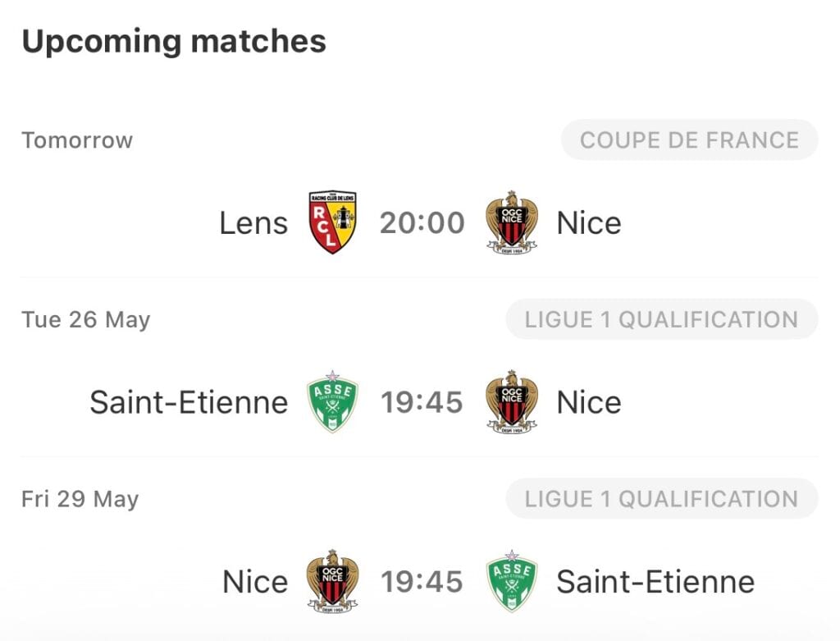840x641 pixels.
Task: Select Saint-Etienne name in Tue 26 May match
Action: [x=189, y=402]
